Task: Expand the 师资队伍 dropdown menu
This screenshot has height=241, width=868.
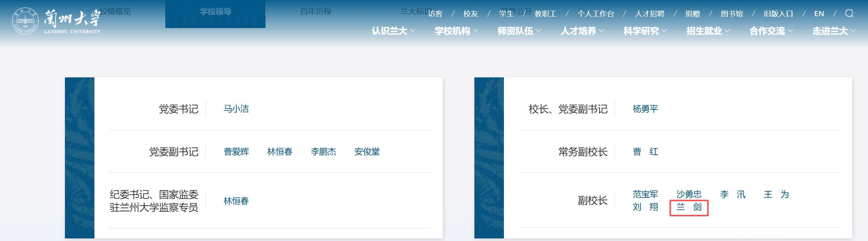Action: coord(519,31)
